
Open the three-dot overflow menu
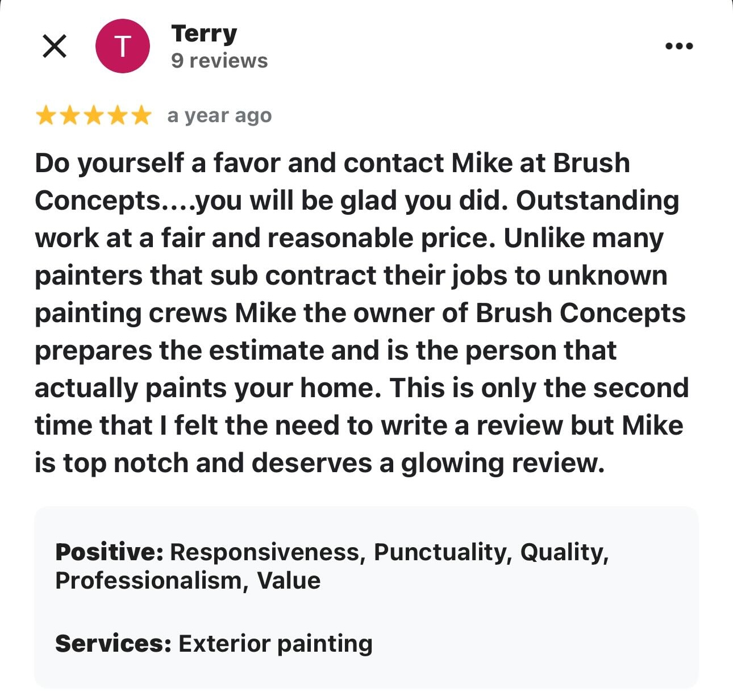tap(680, 45)
